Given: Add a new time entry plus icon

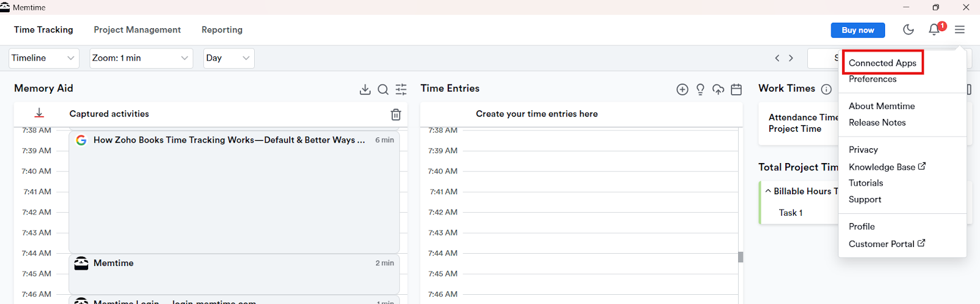Looking at the screenshot, I should 682,89.
